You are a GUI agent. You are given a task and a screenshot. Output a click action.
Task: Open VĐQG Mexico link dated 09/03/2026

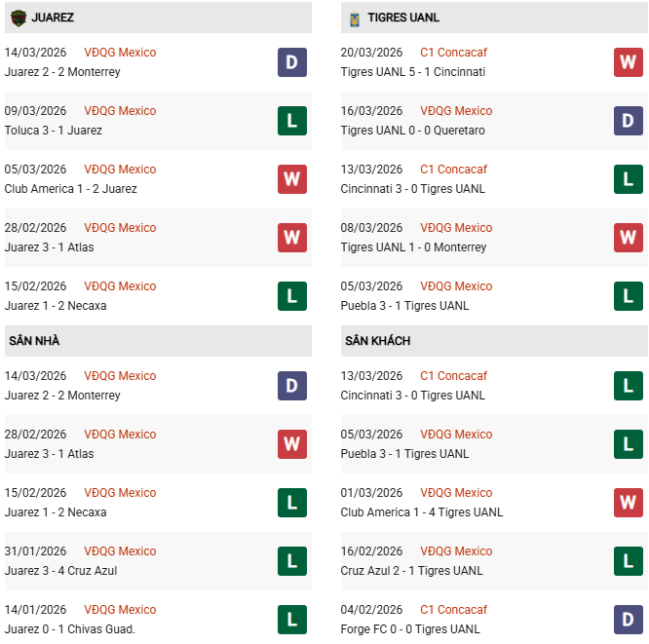(120, 111)
